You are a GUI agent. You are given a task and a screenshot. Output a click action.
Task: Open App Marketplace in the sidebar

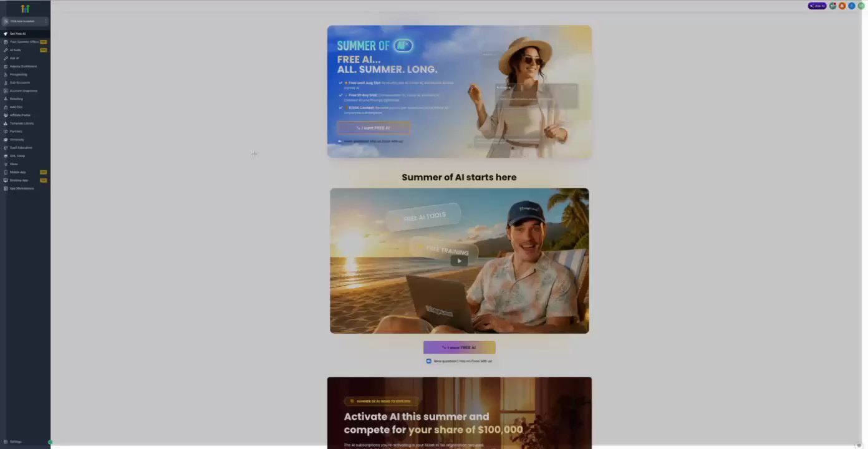[21, 188]
